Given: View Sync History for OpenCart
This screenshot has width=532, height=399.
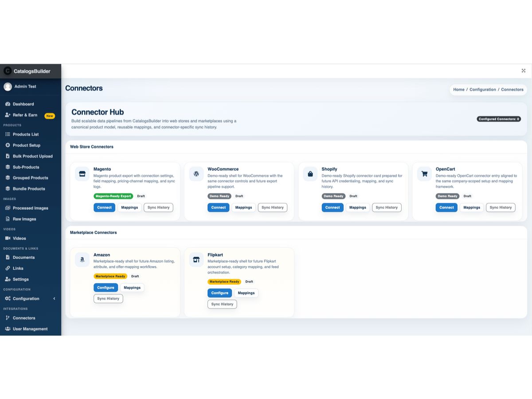Looking at the screenshot, I should click(x=501, y=207).
